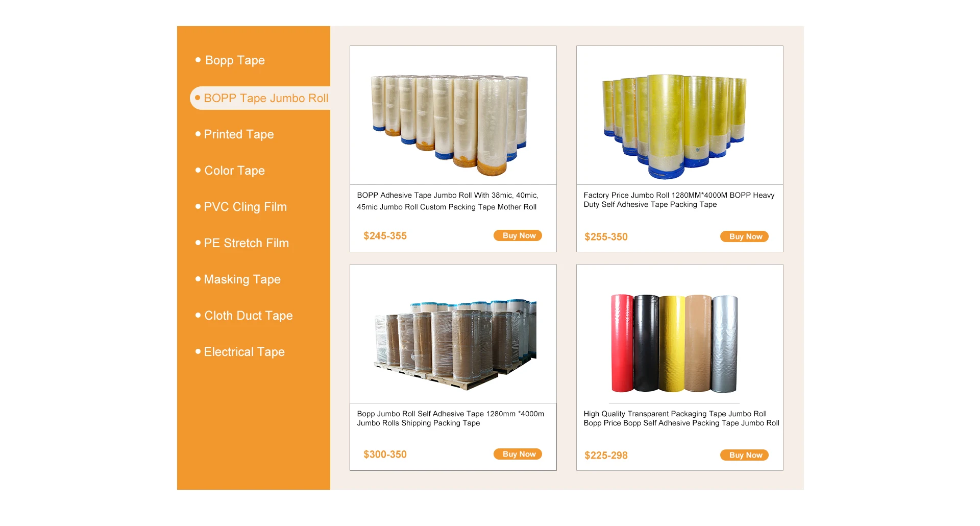Image resolution: width=980 pixels, height=526 pixels.
Task: Click Buy Now for $225-298 product
Action: [x=744, y=455]
